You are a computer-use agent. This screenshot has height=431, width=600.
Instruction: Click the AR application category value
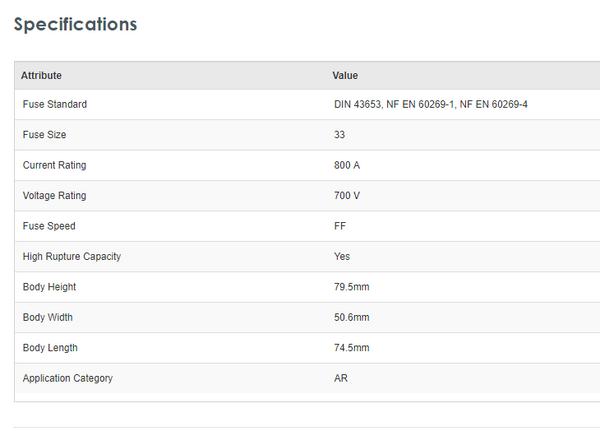(341, 379)
